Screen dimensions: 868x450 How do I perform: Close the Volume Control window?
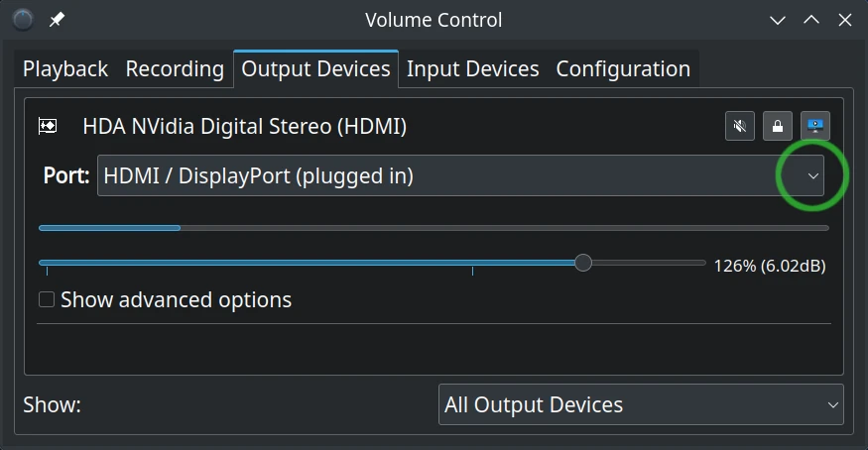(845, 21)
